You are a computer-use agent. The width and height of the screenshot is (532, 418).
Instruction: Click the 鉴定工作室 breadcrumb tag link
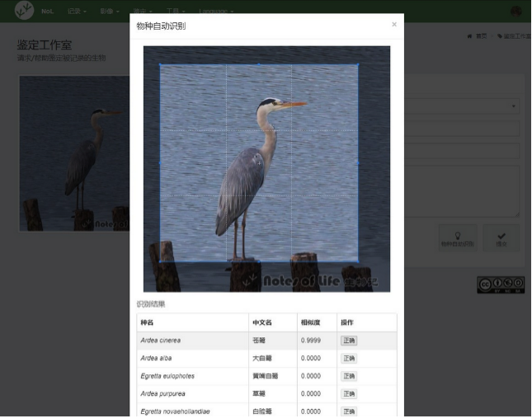click(x=514, y=36)
